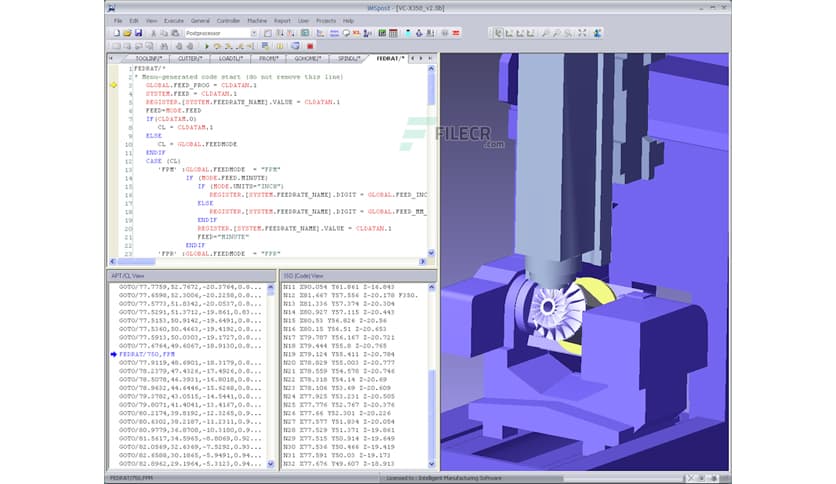Image resolution: width=836 pixels, height=484 pixels.
Task: Select the pointer tool in 3D toolbar
Action: coord(498,33)
